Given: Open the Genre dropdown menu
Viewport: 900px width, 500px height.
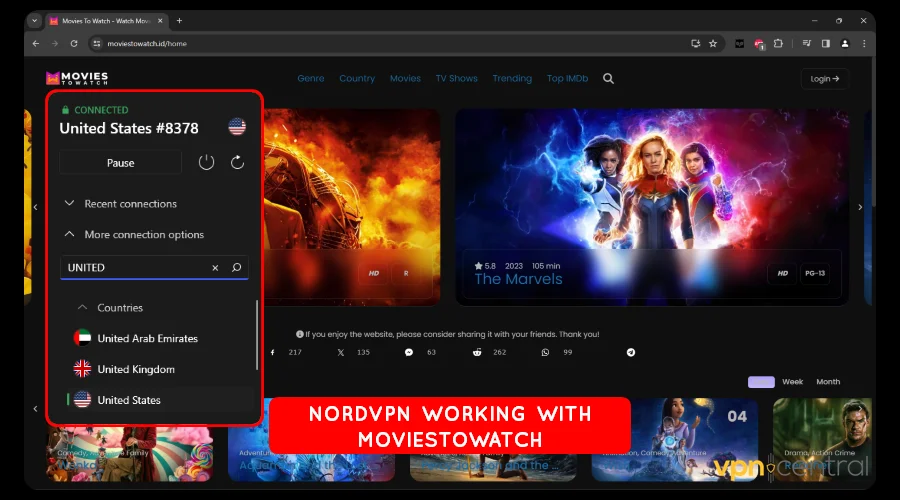Looking at the screenshot, I should coord(311,79).
